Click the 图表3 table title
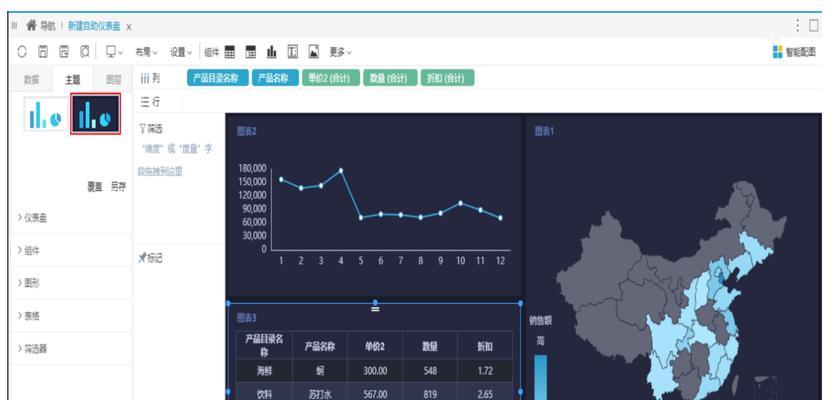835x400 pixels. click(x=247, y=318)
